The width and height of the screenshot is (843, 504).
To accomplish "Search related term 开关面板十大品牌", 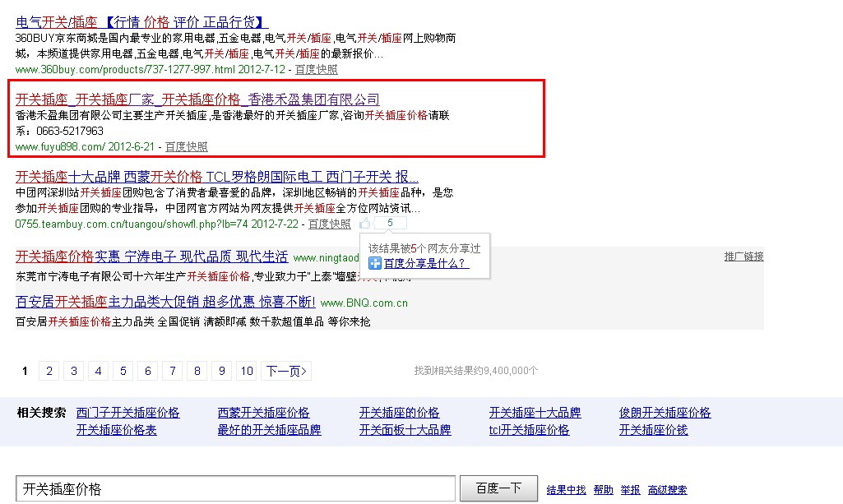I will click(405, 430).
